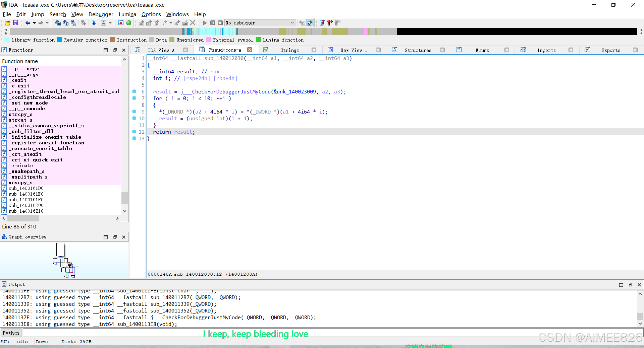Toggle the blue marker next to return result
Screen dimensions: 644x348
click(134, 132)
